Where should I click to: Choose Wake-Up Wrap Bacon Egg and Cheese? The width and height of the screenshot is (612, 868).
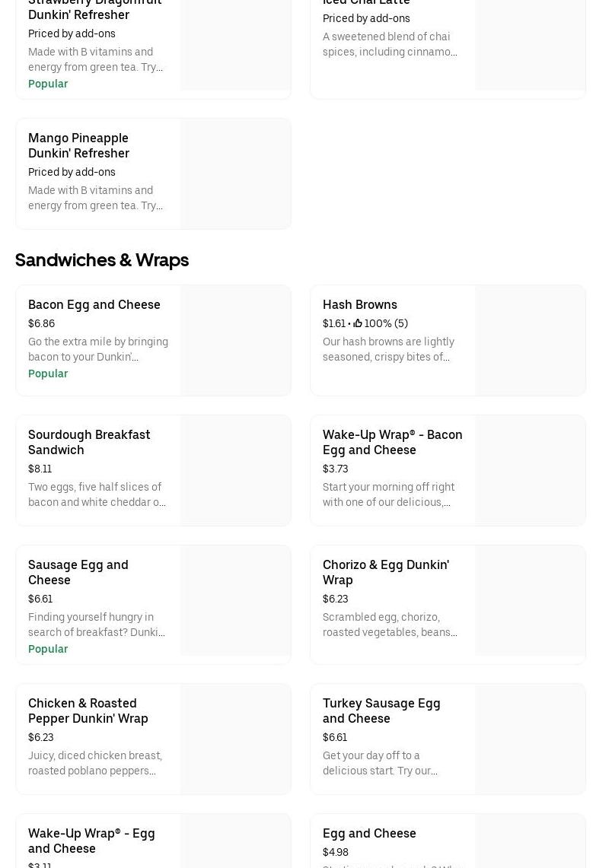click(392, 442)
